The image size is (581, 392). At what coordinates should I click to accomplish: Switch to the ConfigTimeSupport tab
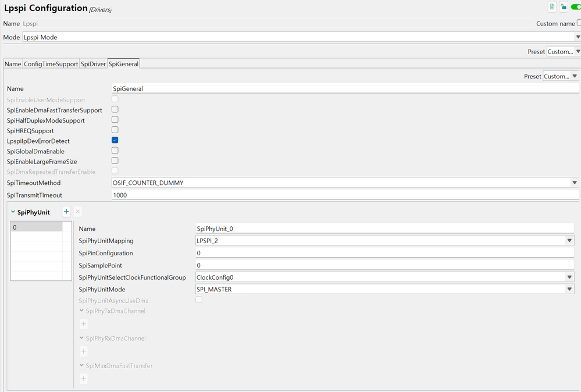point(51,64)
